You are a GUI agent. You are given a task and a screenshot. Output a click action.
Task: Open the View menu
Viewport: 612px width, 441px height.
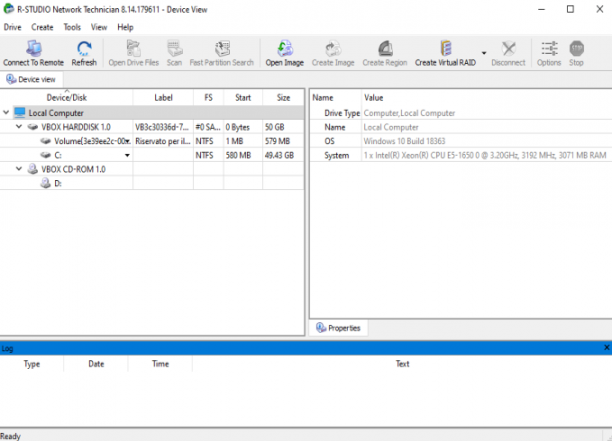click(99, 27)
